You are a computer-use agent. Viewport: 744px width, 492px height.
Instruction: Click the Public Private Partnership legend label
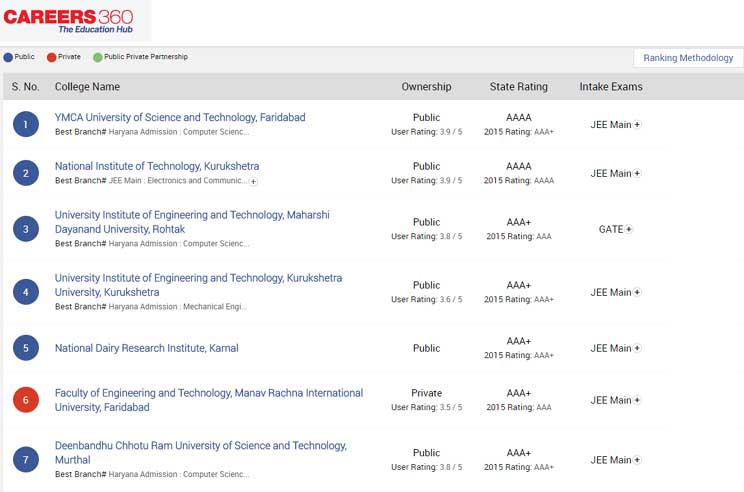pos(146,56)
